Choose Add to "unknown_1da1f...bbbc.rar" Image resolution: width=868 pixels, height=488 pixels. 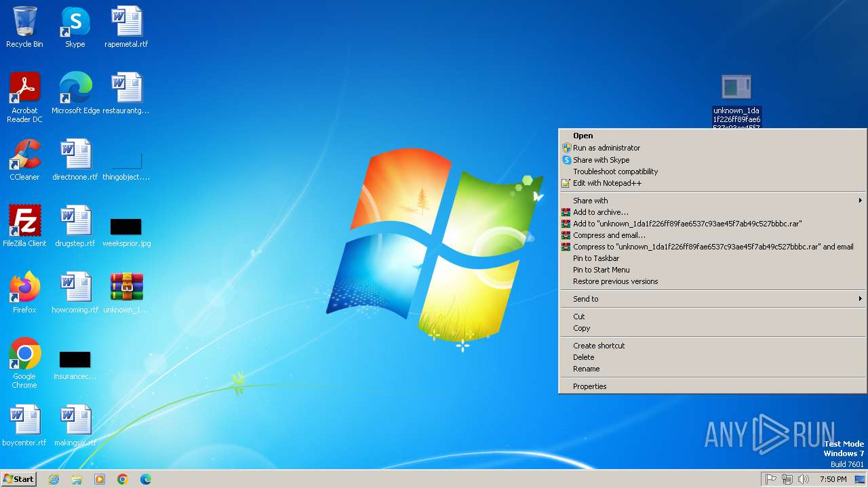tap(712, 224)
